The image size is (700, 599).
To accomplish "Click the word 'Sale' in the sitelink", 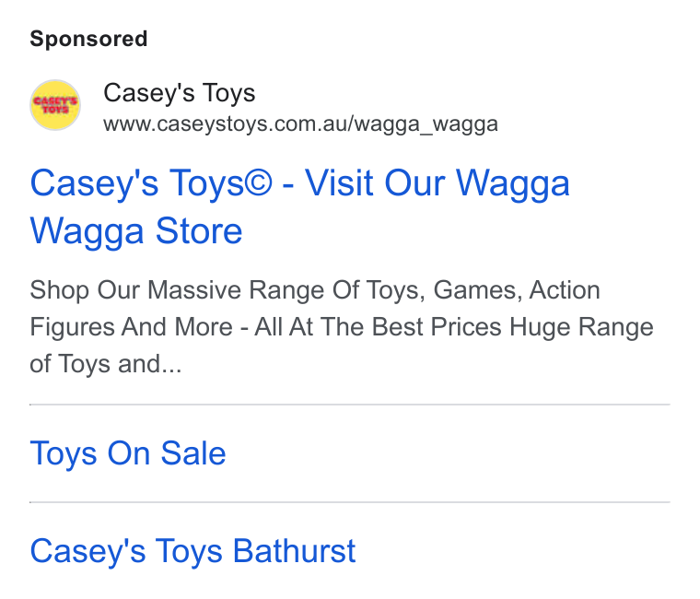I will 193,453.
